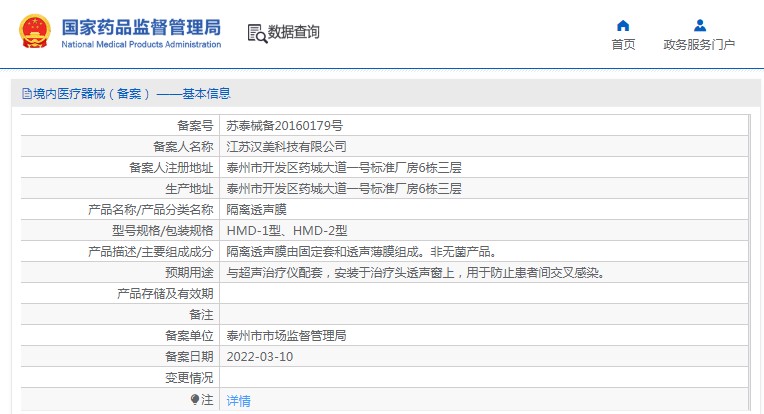
Task: Select the value 泰州市市场监督管理局
Action: pyautogui.click(x=286, y=336)
